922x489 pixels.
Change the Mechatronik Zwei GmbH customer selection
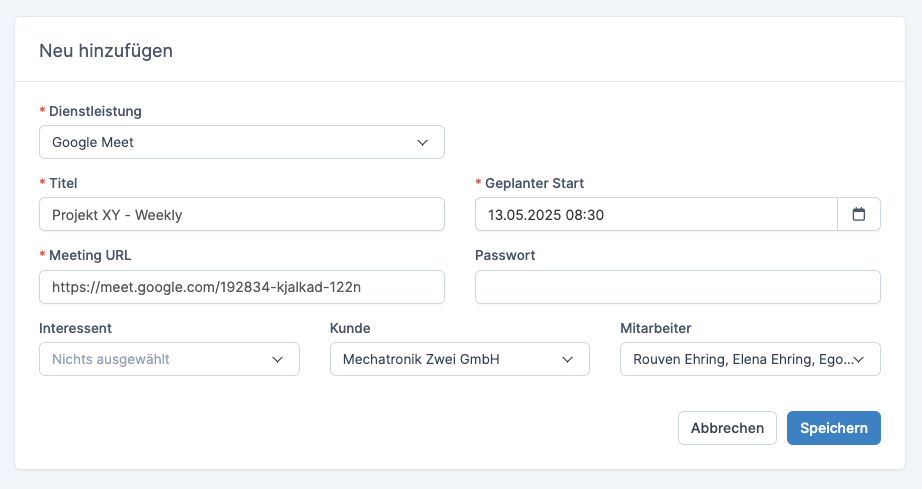(460, 359)
